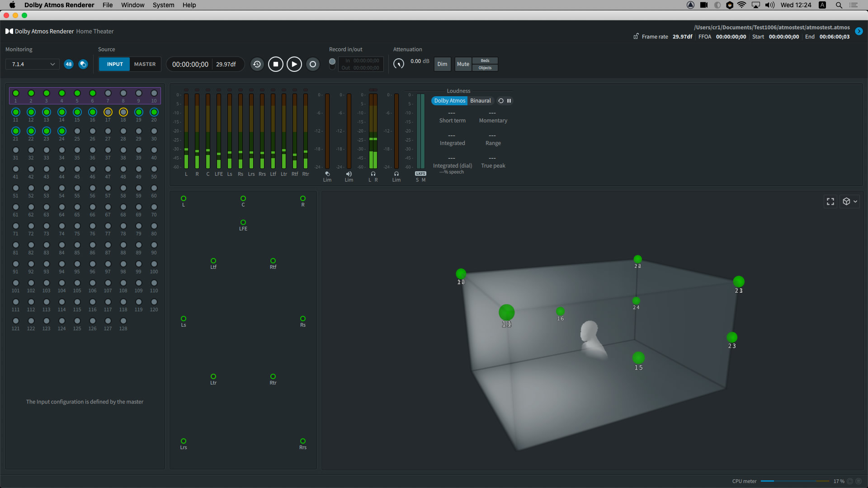This screenshot has width=868, height=488.
Task: Switch source to INPUT
Action: point(115,64)
